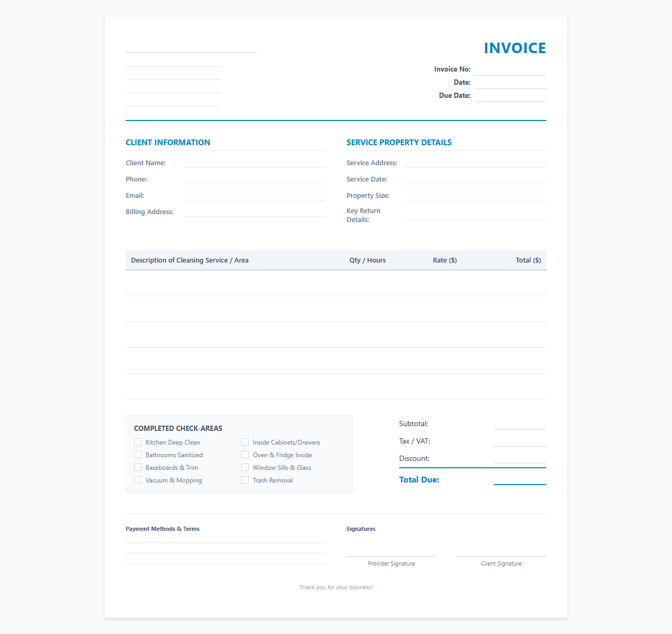Click the Subtotal amount field

tap(520, 424)
